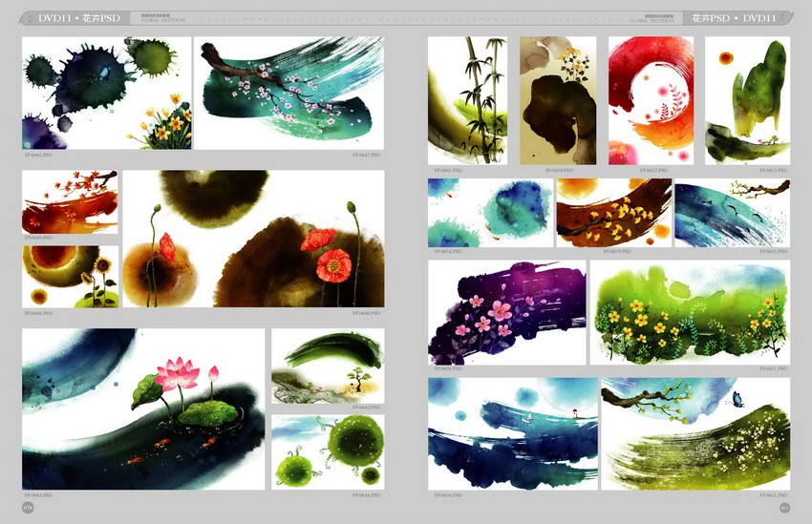Viewport: 812px width, 524px height.
Task: Open the pink lotus with goldfish painting
Action: 143,409
